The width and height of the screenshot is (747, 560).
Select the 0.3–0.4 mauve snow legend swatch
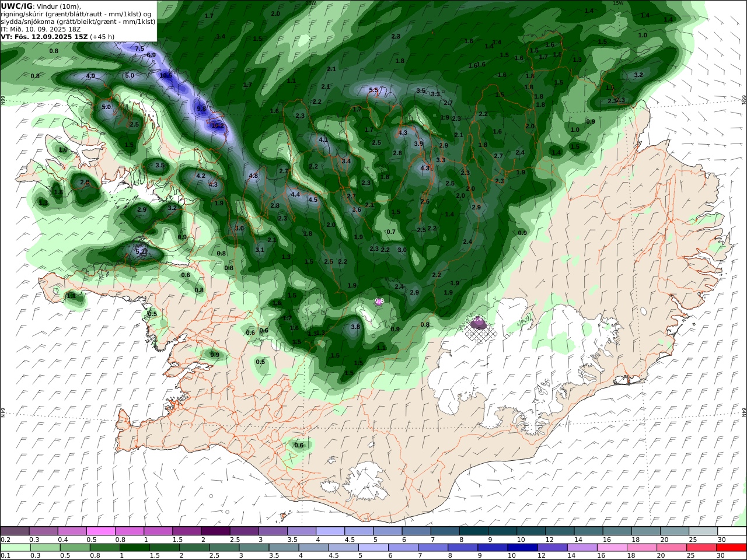click(44, 531)
